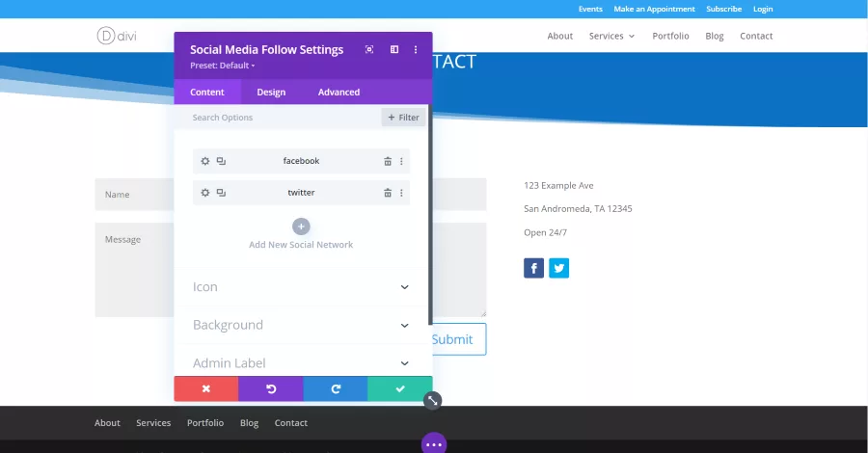Expand the Admin Label section

[x=301, y=362]
